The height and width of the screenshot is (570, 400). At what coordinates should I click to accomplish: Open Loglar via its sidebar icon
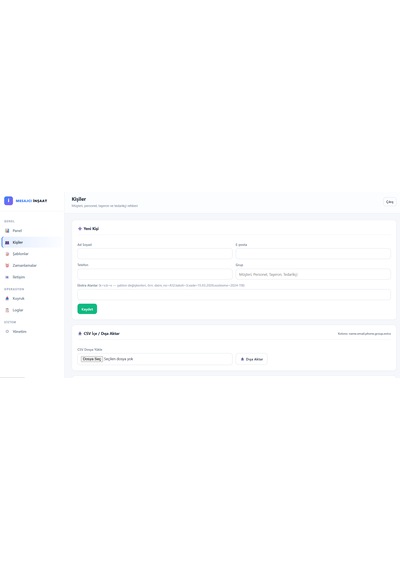pos(7,310)
